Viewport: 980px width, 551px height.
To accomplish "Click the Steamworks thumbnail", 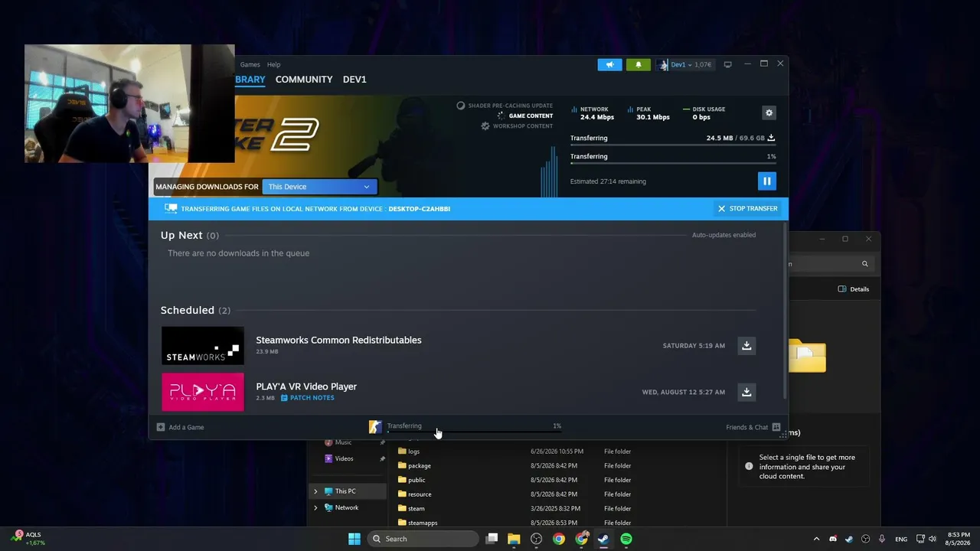I will 203,346.
